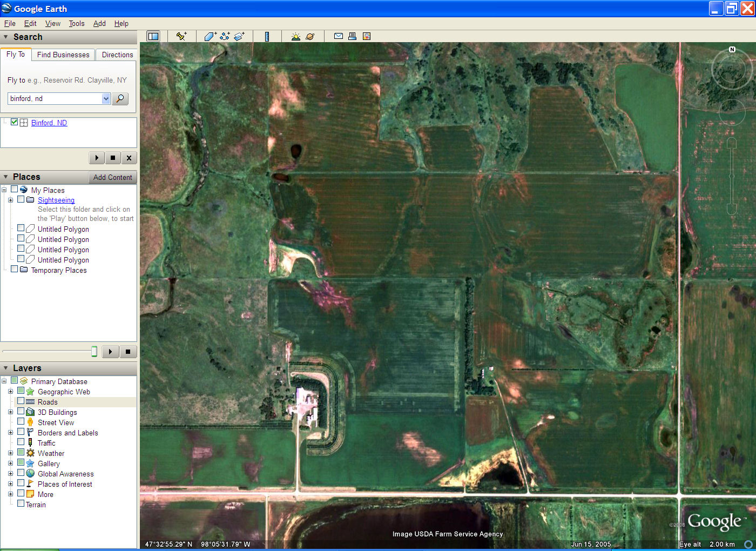Image resolution: width=756 pixels, height=551 pixels.
Task: Open the Help menu
Action: 122,23
